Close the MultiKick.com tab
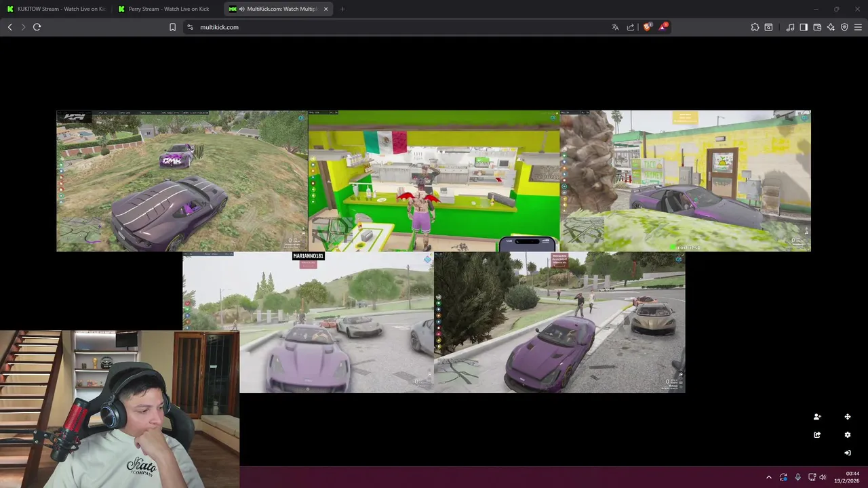This screenshot has width=868, height=488. [x=325, y=9]
